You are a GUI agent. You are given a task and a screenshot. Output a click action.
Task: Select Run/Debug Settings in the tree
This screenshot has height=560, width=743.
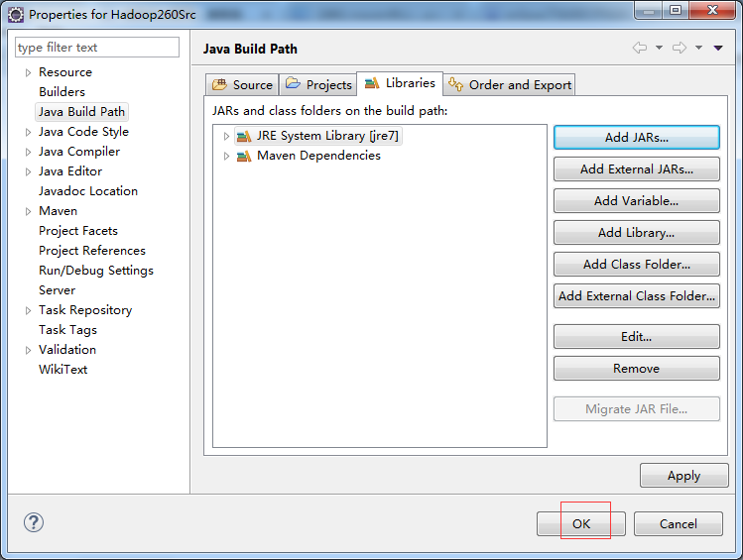pyautogui.click(x=96, y=271)
